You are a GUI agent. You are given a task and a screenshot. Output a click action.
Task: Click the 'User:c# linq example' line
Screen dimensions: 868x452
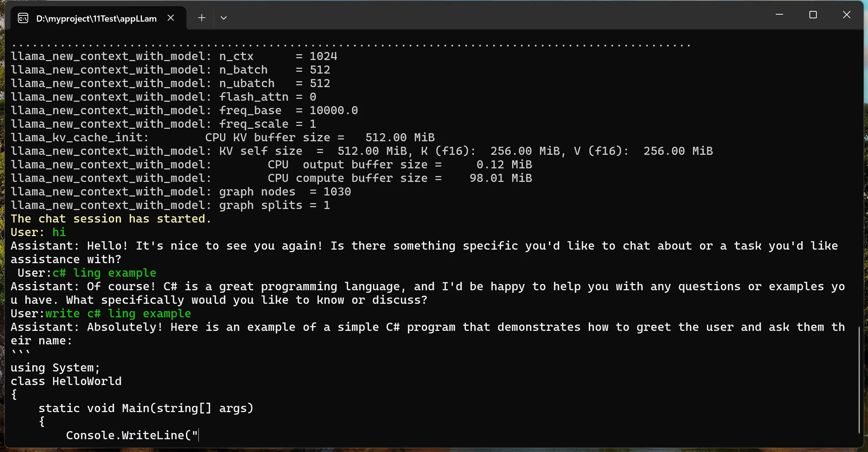click(87, 273)
